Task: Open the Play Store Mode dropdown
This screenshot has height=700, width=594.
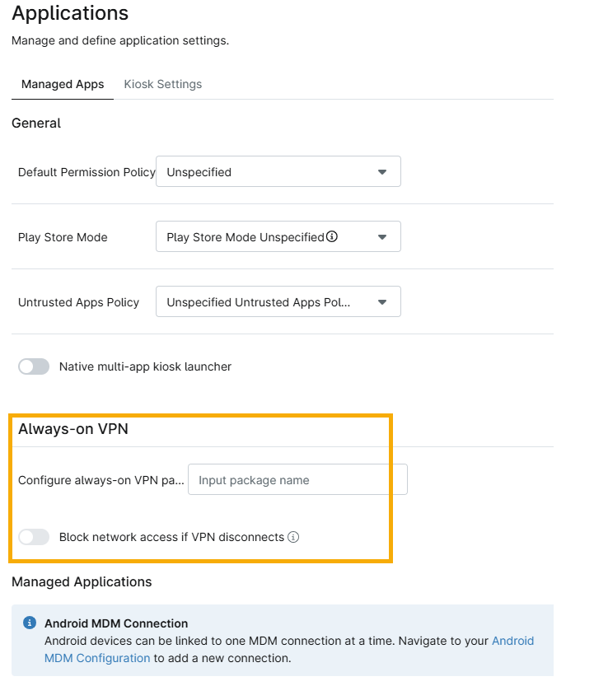Action: pos(278,236)
